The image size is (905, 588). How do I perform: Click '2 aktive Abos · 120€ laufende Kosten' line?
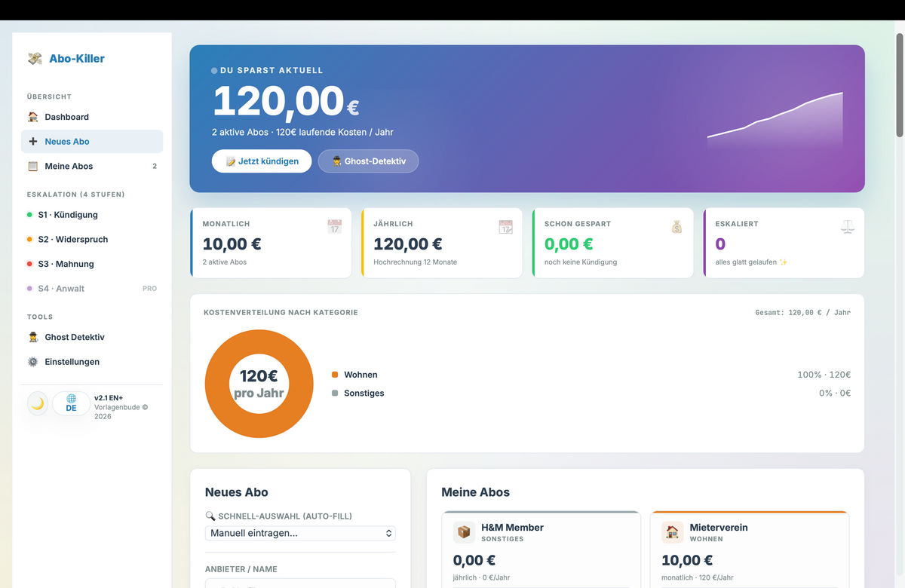[302, 132]
